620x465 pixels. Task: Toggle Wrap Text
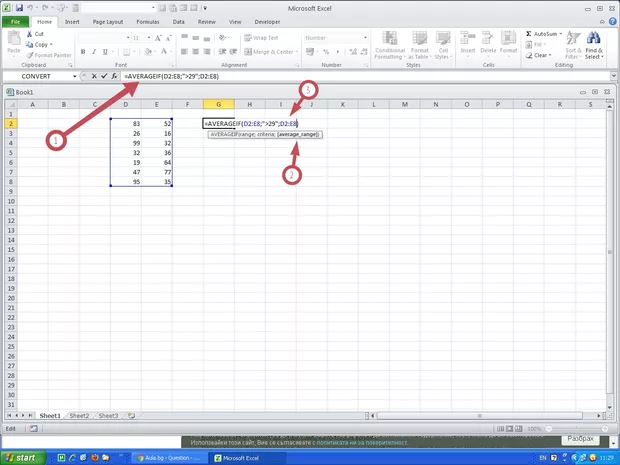click(261, 38)
